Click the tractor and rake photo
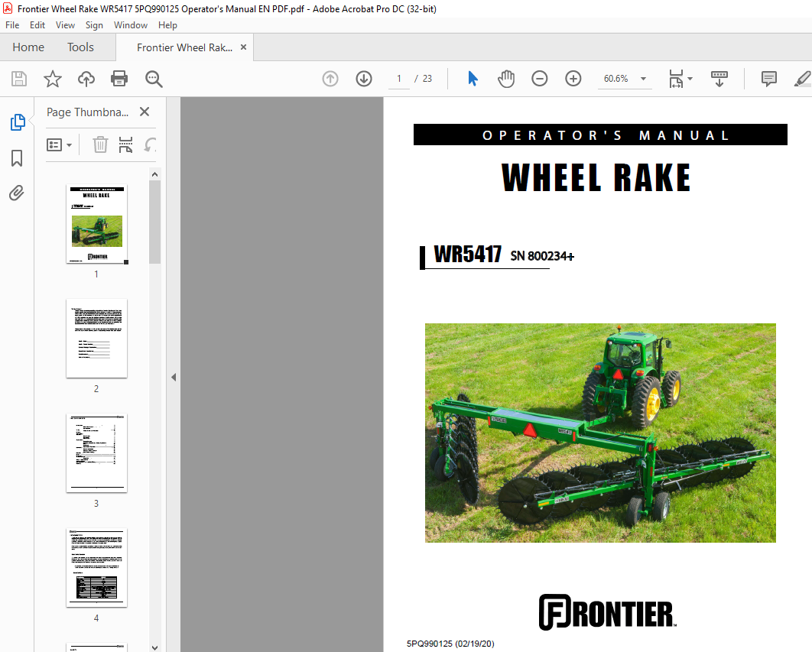Screen dimensions: 812x652 click(x=600, y=433)
